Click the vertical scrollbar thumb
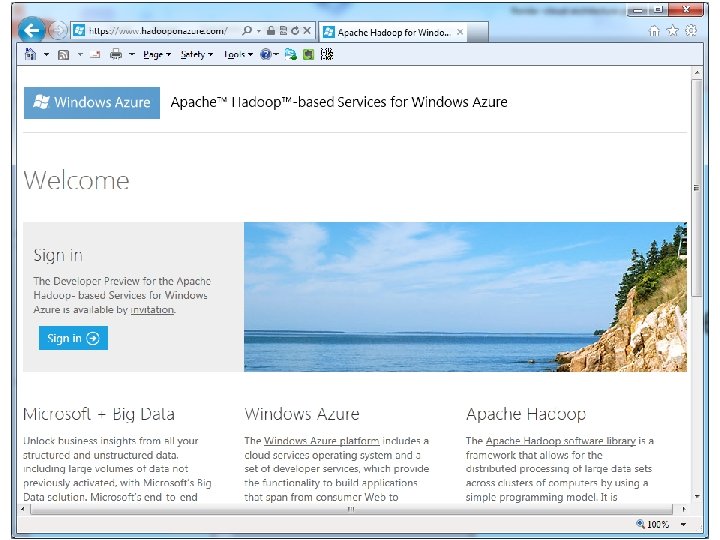This screenshot has width=720, height=540. (x=697, y=188)
